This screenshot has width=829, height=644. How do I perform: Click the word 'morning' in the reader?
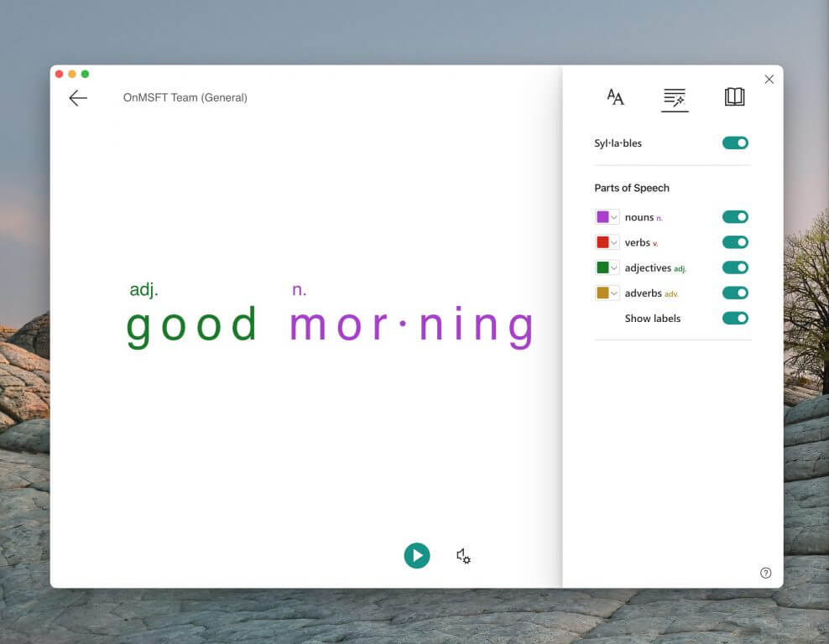tap(412, 326)
